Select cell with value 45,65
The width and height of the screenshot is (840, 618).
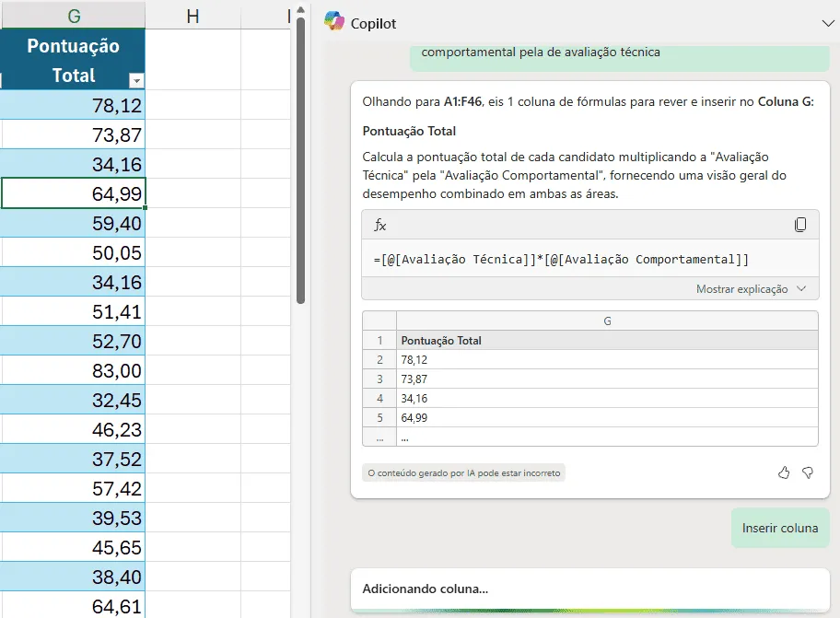73,547
